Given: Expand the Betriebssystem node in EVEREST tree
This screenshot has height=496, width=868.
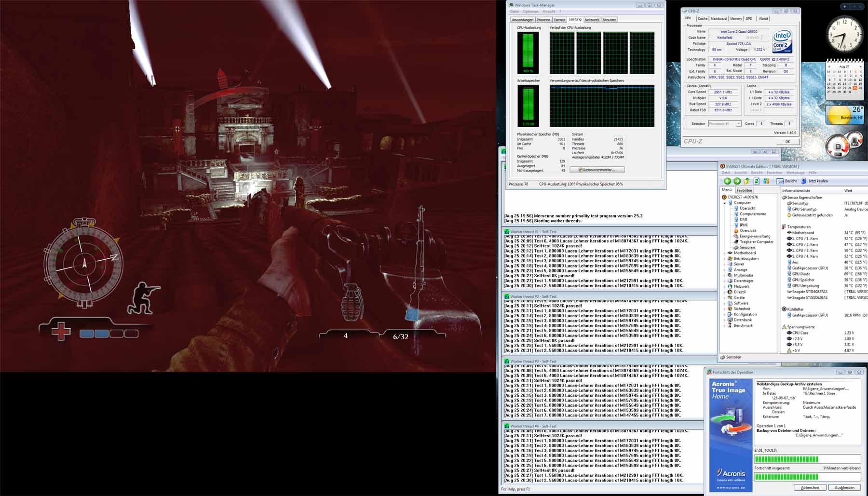Looking at the screenshot, I should pyautogui.click(x=724, y=259).
